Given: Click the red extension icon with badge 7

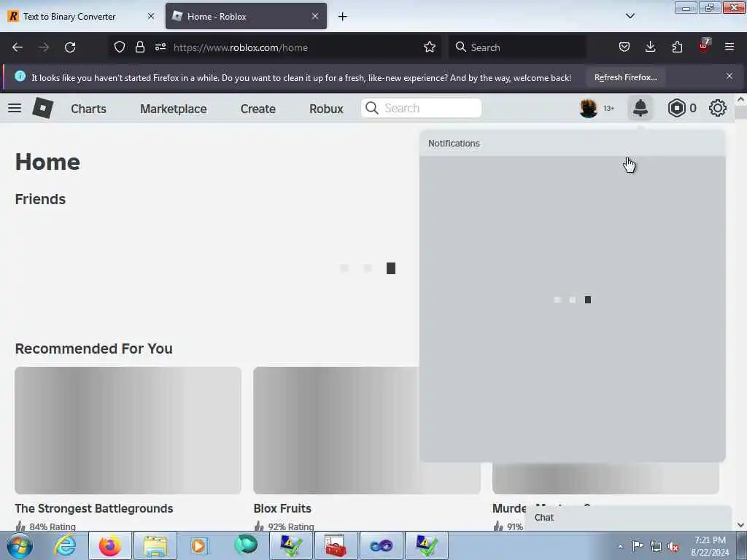Looking at the screenshot, I should (x=704, y=46).
